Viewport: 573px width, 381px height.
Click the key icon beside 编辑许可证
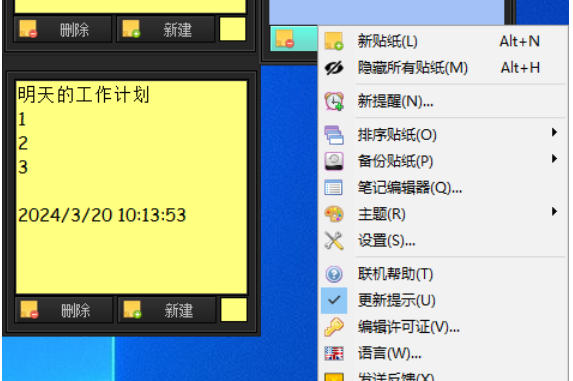click(334, 327)
